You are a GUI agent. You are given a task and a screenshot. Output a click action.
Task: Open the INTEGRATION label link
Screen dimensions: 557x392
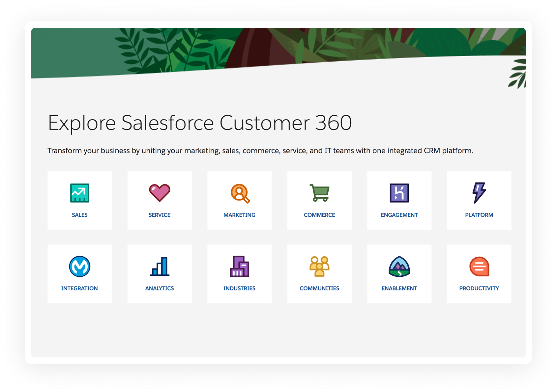(79, 288)
